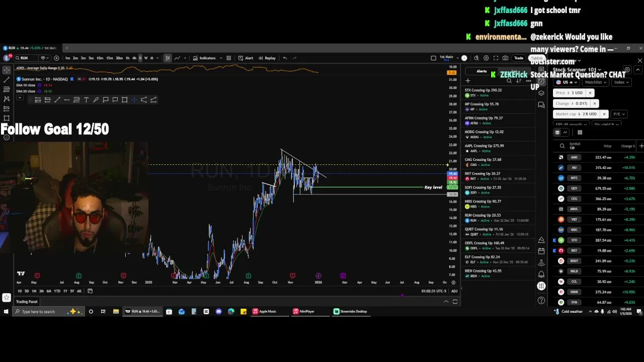The image size is (644, 362).
Task: Open the object tree layers icon
Action: 541,93
